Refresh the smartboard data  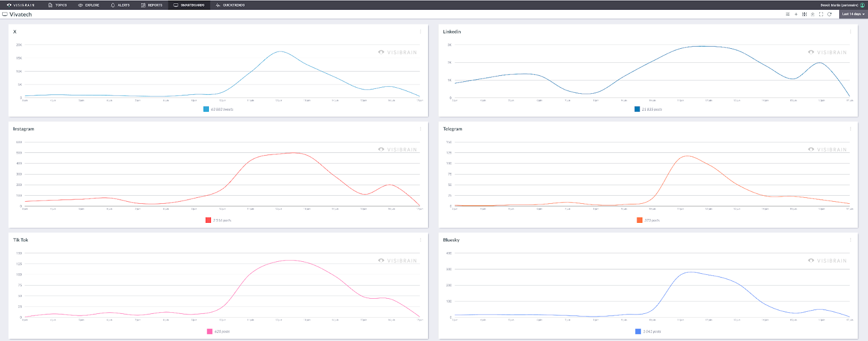pos(829,14)
